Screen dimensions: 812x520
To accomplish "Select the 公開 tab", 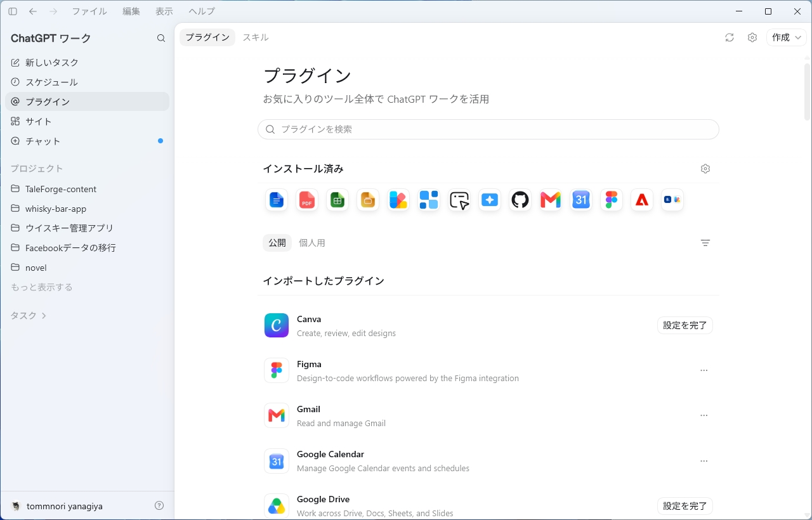I will (277, 243).
